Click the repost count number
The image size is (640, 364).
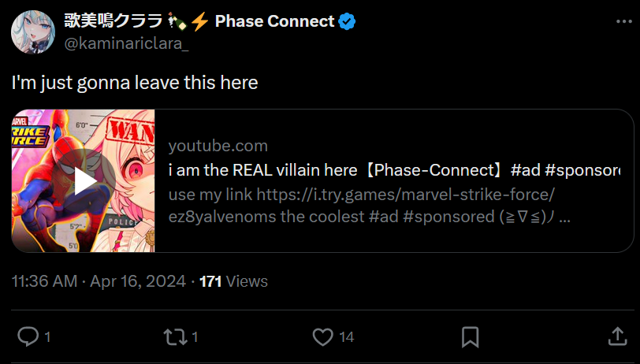pyautogui.click(x=195, y=337)
